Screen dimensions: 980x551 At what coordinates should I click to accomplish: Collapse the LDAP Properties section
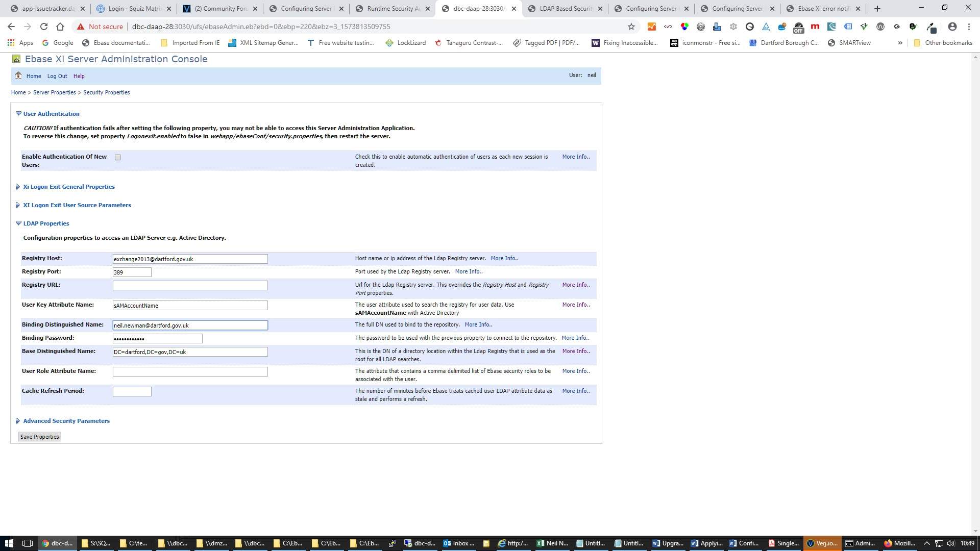(45, 223)
